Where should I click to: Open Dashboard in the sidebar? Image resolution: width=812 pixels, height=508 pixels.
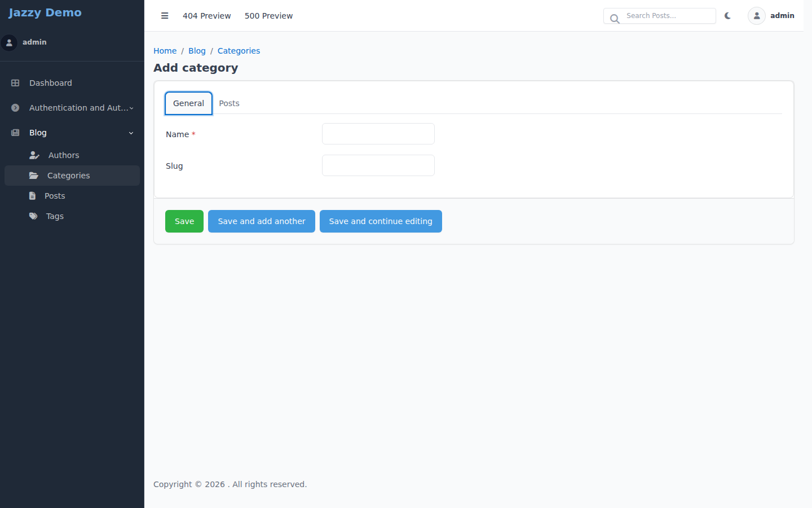(72, 83)
